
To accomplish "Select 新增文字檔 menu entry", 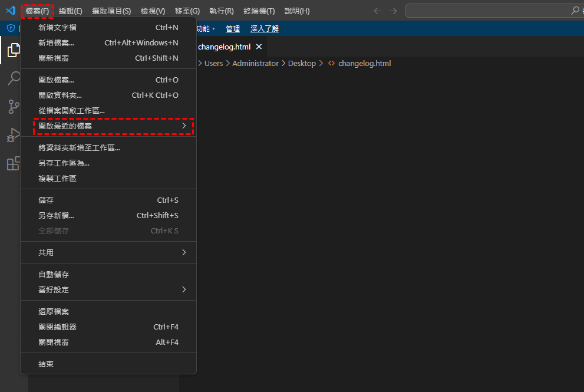I will tap(108, 28).
